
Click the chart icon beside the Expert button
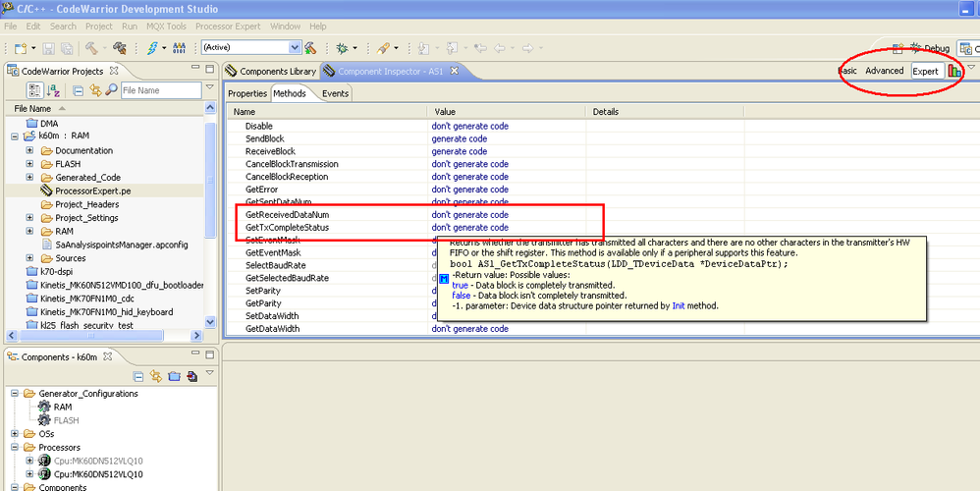954,71
